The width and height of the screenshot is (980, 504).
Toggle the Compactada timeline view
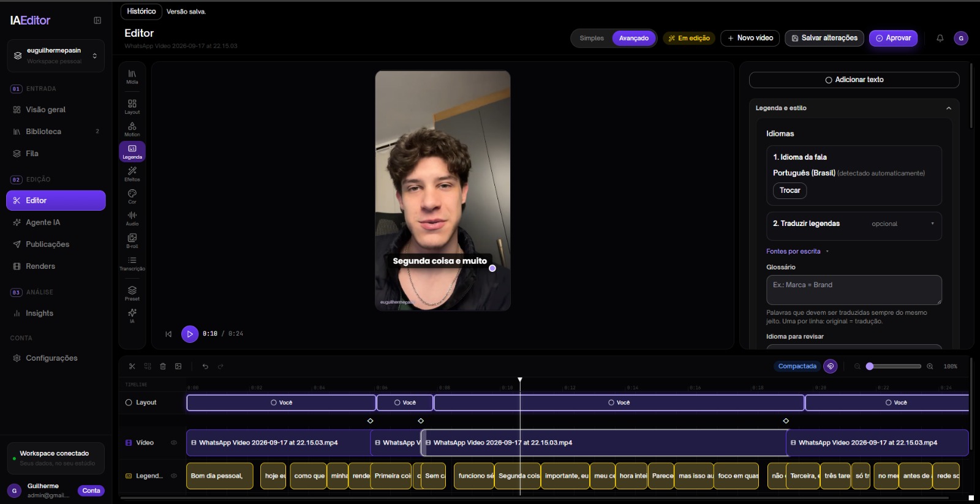797,366
